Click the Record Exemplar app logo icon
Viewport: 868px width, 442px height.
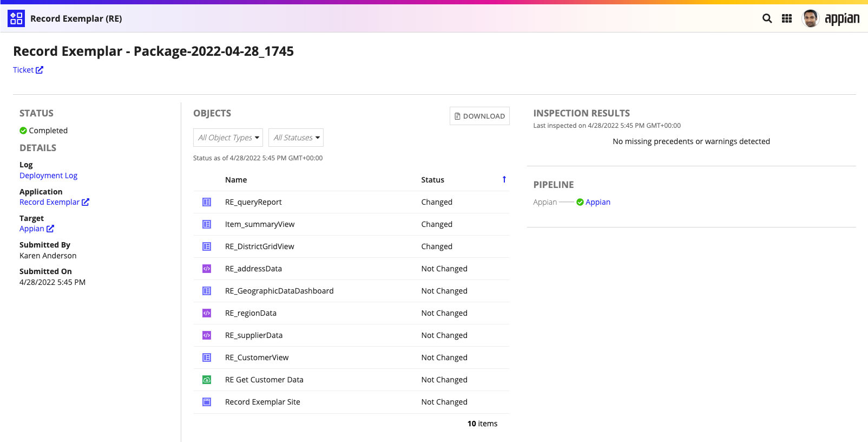(16, 18)
